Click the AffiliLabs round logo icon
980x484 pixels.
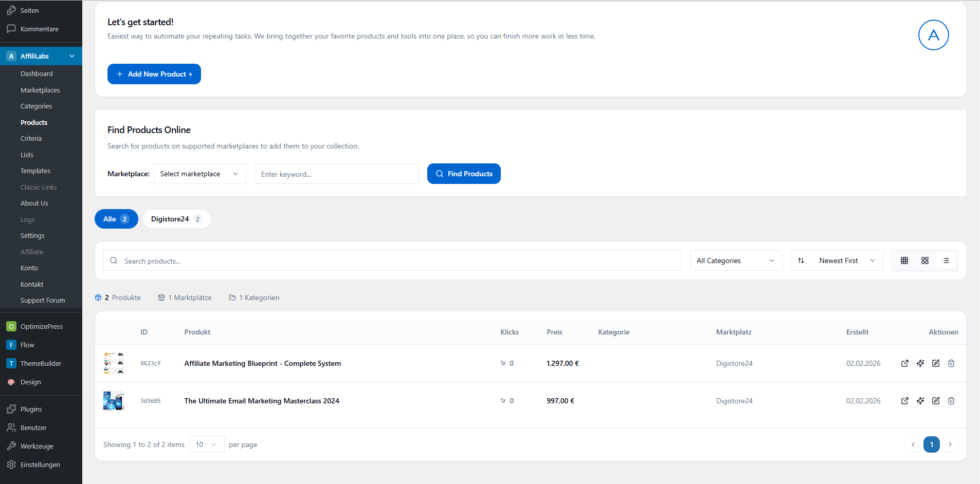click(x=933, y=35)
